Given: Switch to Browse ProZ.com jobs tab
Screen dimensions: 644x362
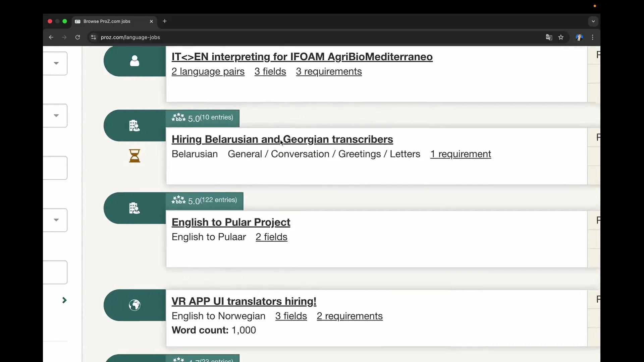Looking at the screenshot, I should (x=107, y=21).
